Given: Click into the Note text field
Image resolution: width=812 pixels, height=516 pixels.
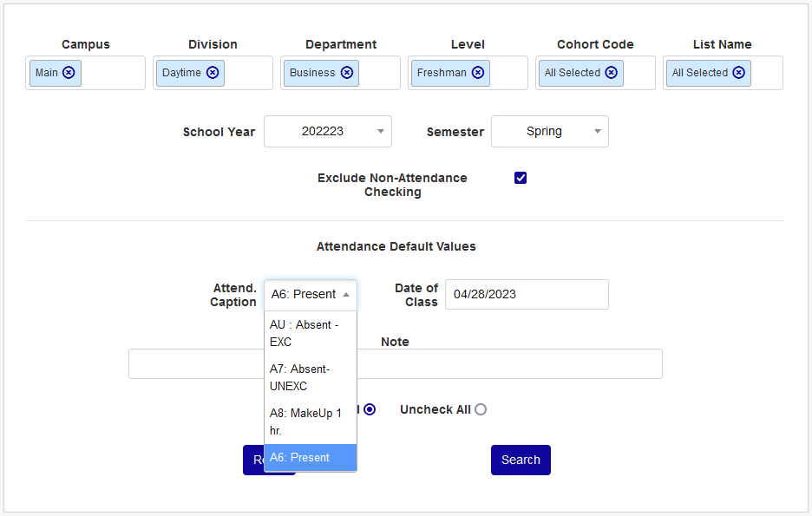Looking at the screenshot, I should (x=512, y=364).
